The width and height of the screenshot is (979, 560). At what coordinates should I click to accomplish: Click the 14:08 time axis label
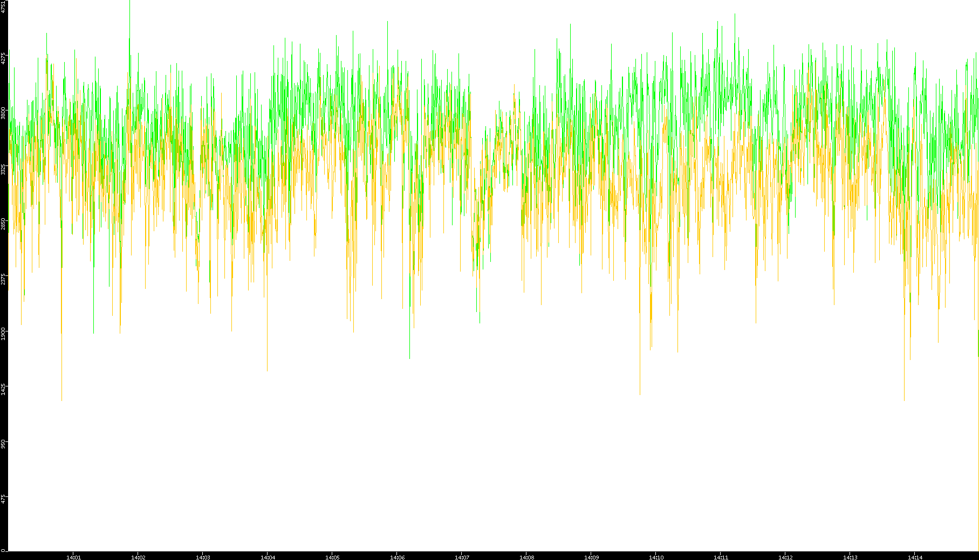[x=526, y=557]
